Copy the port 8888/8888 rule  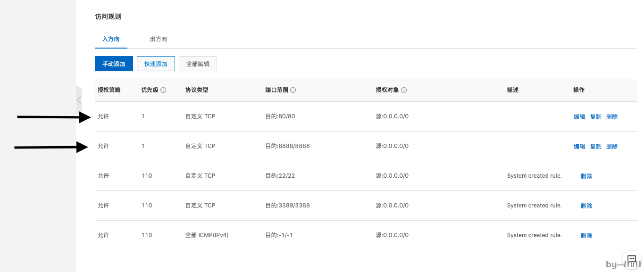click(596, 147)
